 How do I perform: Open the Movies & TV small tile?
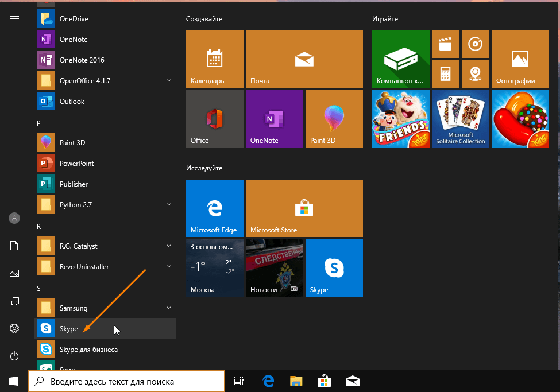coord(445,44)
